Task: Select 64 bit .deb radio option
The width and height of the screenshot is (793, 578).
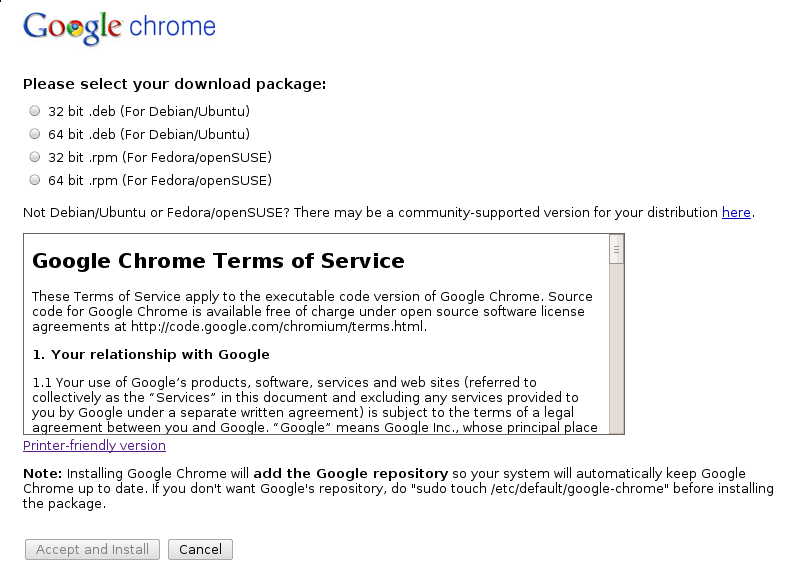Action: pyautogui.click(x=34, y=134)
